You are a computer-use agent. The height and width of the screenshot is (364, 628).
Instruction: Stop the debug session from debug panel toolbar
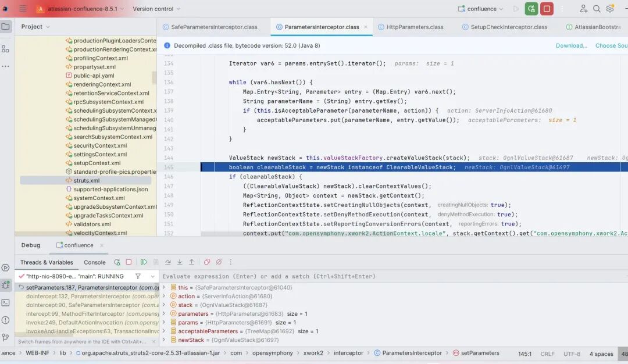[x=129, y=262]
